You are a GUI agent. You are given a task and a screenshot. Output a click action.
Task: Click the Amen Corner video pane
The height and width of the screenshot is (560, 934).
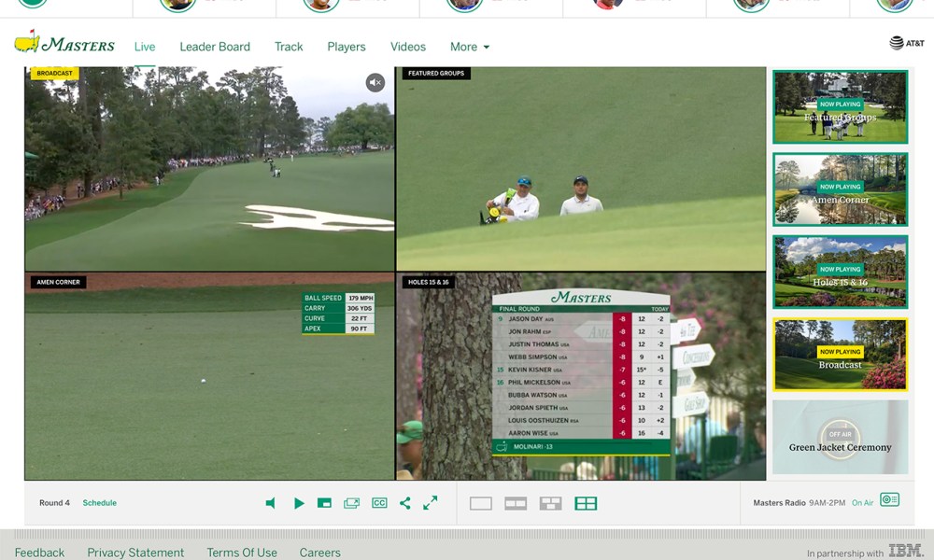209,377
